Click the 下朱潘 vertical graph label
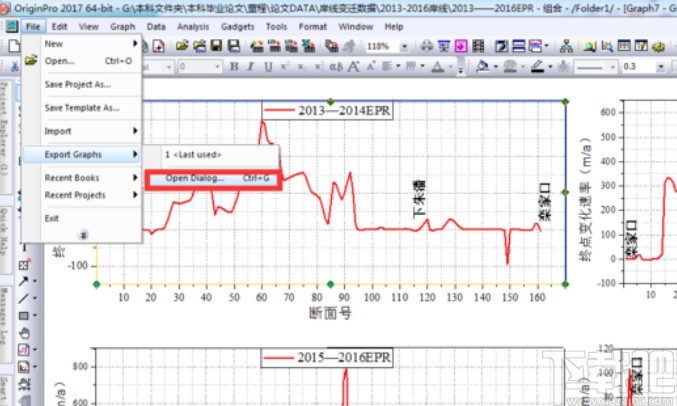This screenshot has height=406, width=677. coord(419,199)
